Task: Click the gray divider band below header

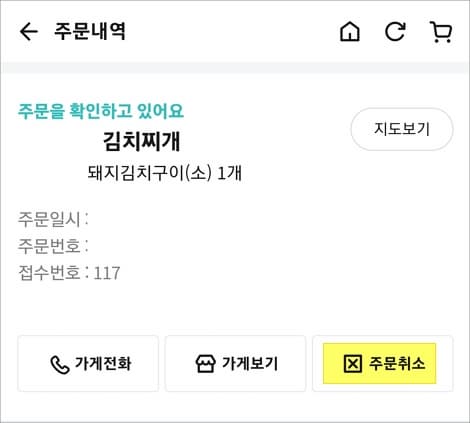Action: 235,68
